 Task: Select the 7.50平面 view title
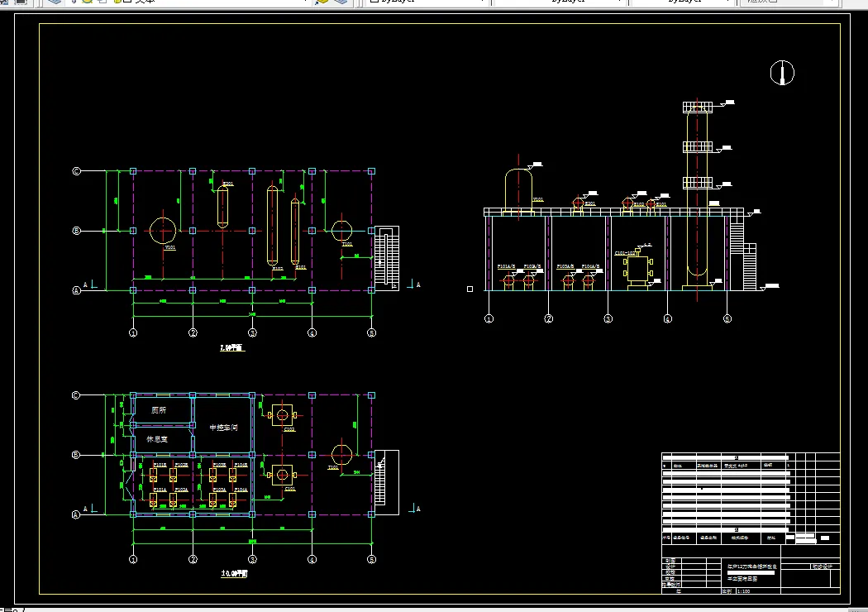click(x=232, y=348)
